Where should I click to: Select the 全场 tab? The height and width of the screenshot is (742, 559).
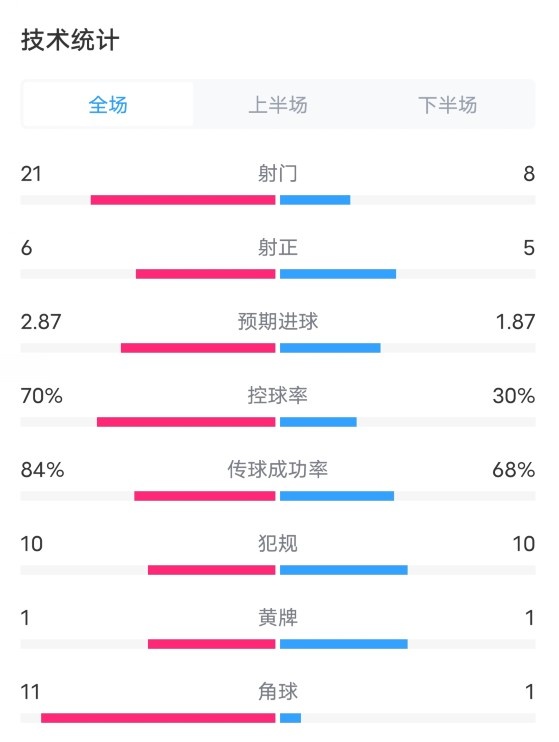(x=108, y=105)
